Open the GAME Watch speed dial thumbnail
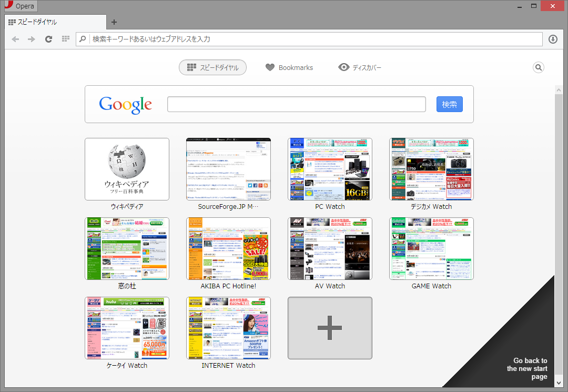The image size is (568, 392). coord(431,248)
